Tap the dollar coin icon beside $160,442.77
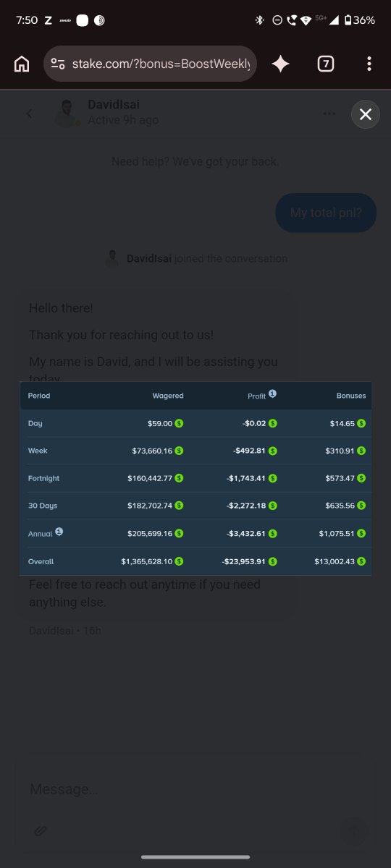Image resolution: width=391 pixels, height=868 pixels. pos(179,478)
